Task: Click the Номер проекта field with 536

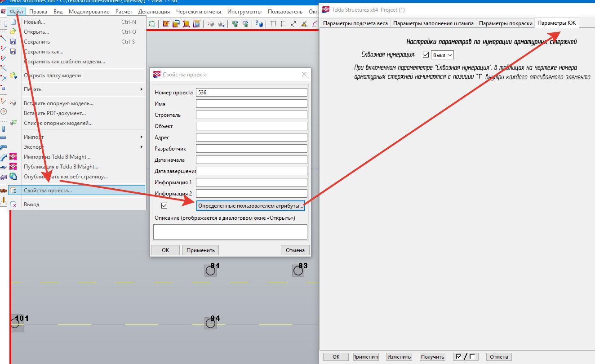Action: (x=252, y=93)
